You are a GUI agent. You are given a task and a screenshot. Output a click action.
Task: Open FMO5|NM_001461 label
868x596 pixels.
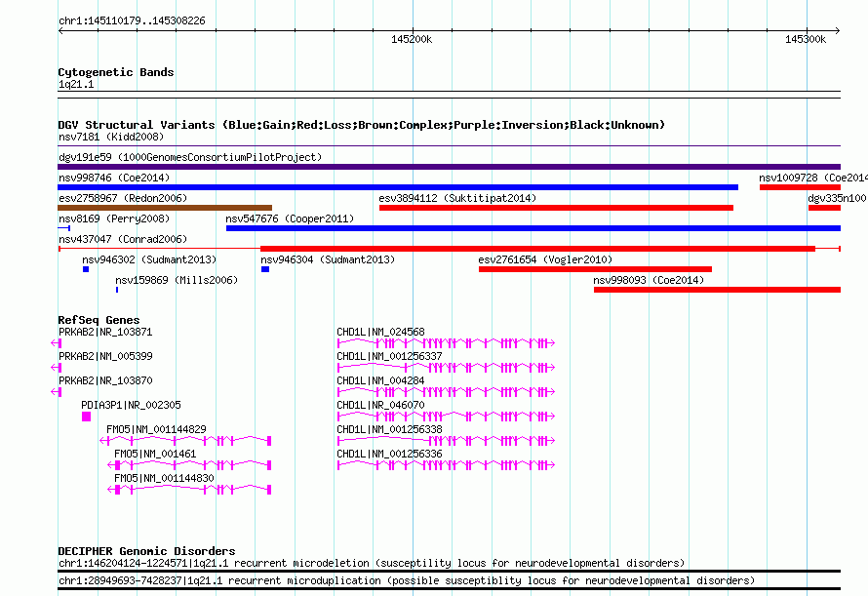(x=155, y=455)
